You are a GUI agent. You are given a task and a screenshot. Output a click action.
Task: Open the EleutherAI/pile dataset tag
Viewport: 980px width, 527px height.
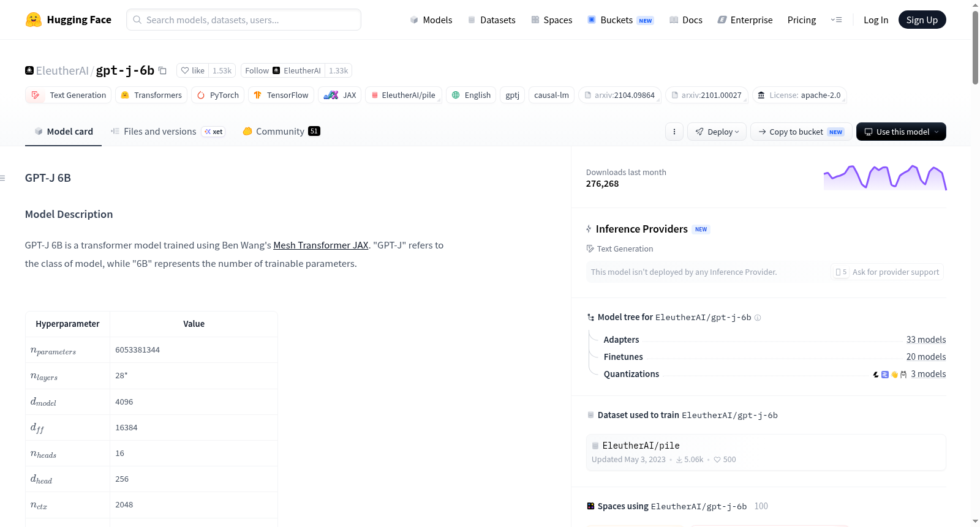click(x=404, y=95)
